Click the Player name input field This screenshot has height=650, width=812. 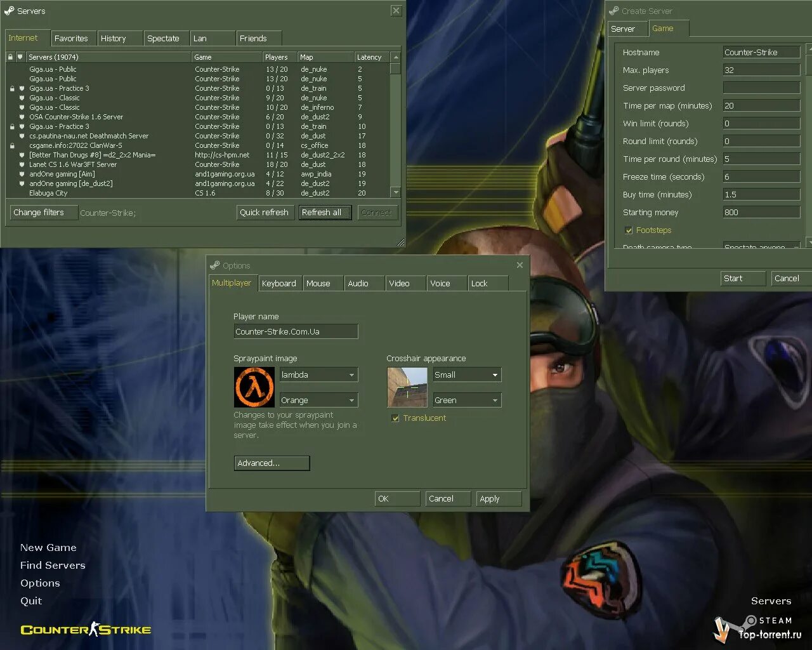pyautogui.click(x=296, y=331)
